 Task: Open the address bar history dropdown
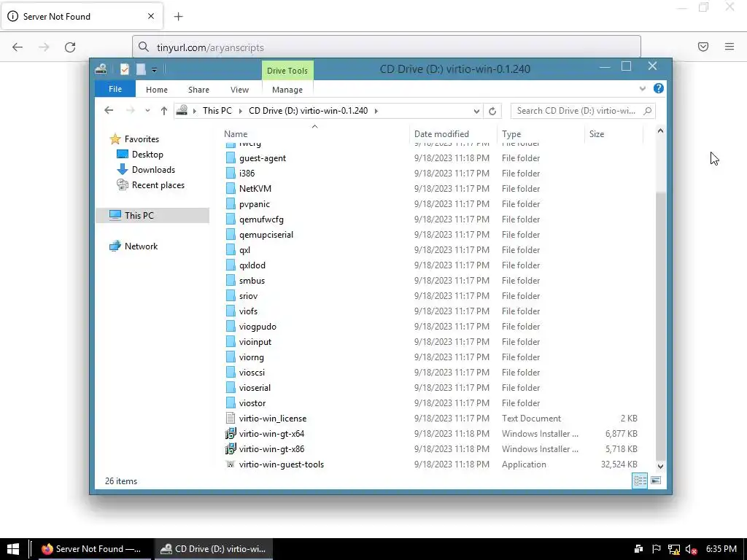coord(476,112)
